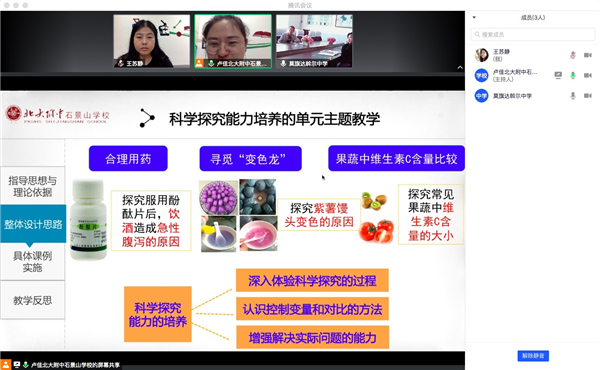The image size is (600, 370).
Task: Click 王苏静's avatar photo in member list
Action: click(x=481, y=55)
